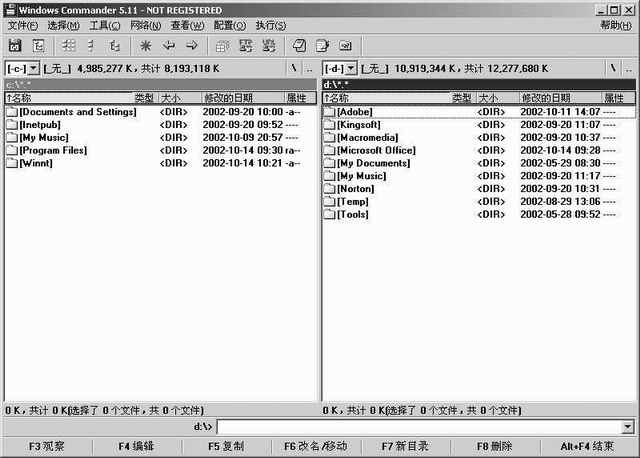Image resolution: width=640 pixels, height=458 pixels.
Task: Sort right panel by 大小 column header
Action: (497, 98)
